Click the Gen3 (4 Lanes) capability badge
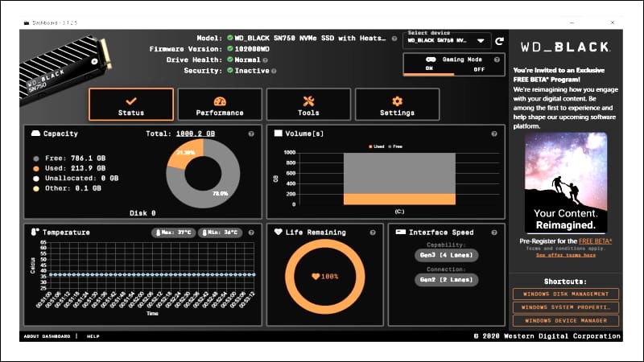644x362 pixels. tap(447, 255)
